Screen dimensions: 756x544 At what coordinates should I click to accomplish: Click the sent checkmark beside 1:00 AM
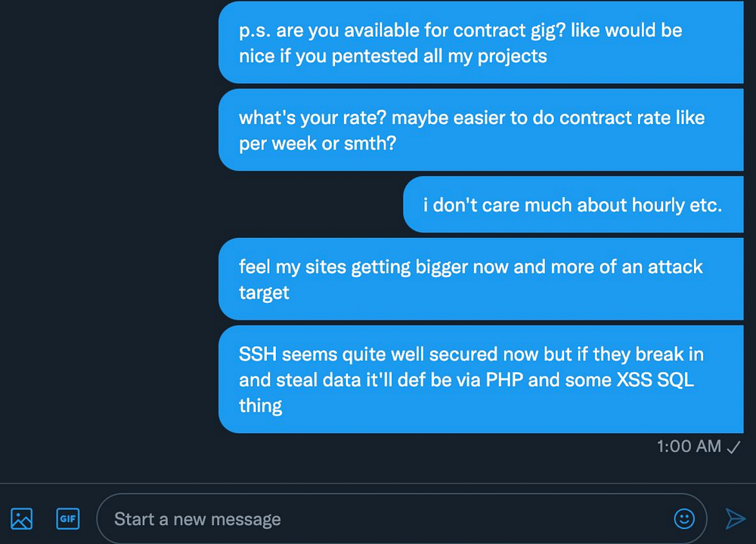(733, 447)
